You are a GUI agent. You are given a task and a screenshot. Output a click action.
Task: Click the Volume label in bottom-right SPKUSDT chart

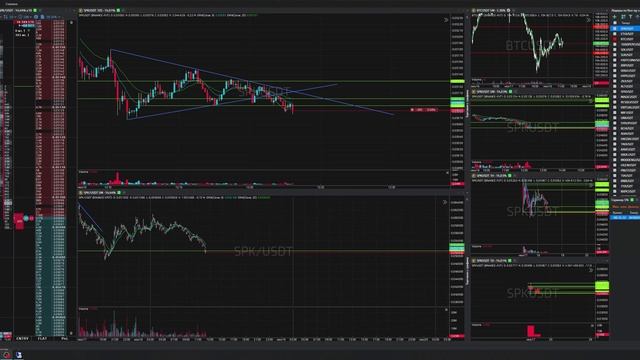pos(477,325)
